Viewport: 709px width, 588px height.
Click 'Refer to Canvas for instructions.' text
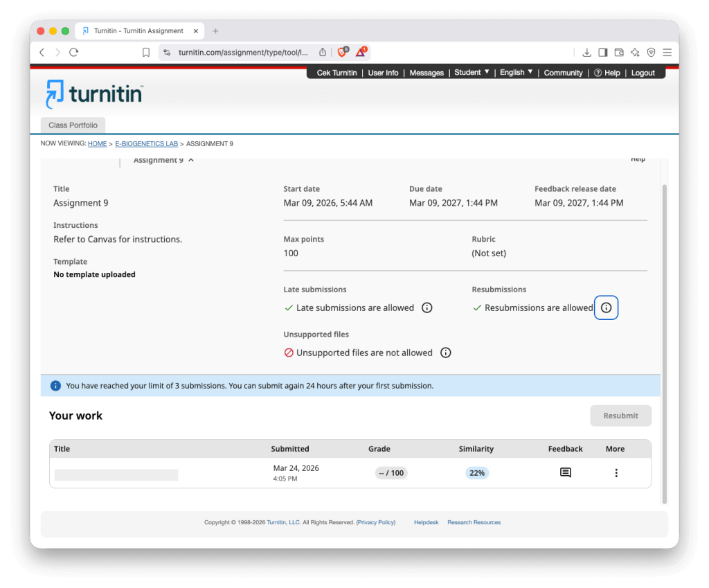[x=118, y=239]
